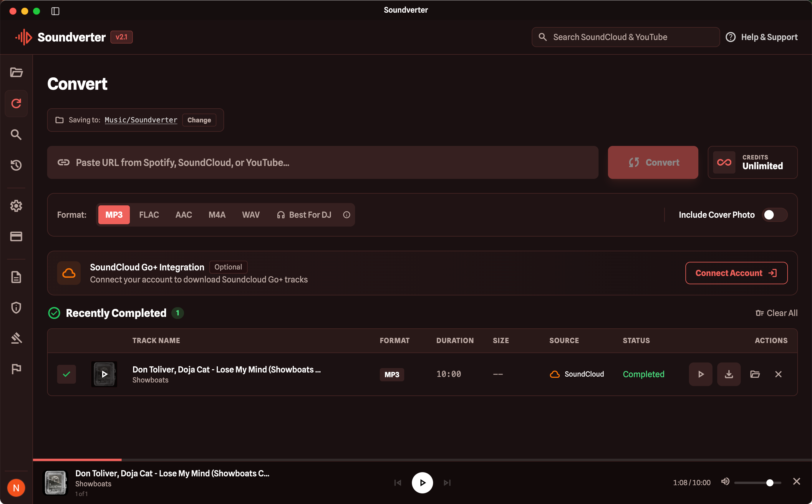The width and height of the screenshot is (812, 504).
Task: Select the FLAC format
Action: coord(149,215)
